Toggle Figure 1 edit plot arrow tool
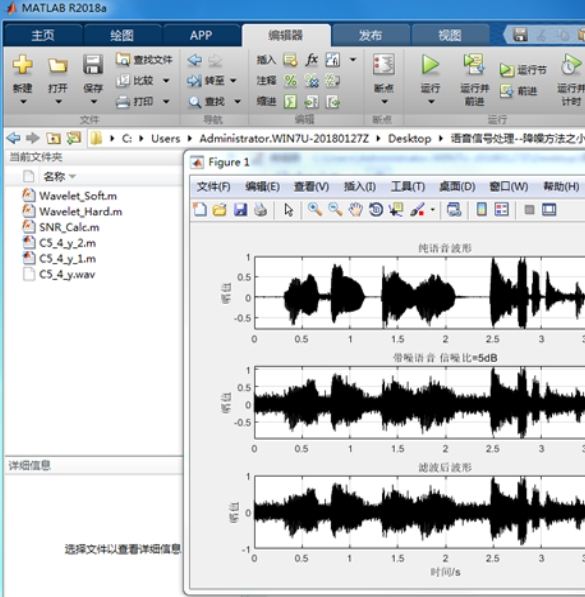 pos(288,209)
